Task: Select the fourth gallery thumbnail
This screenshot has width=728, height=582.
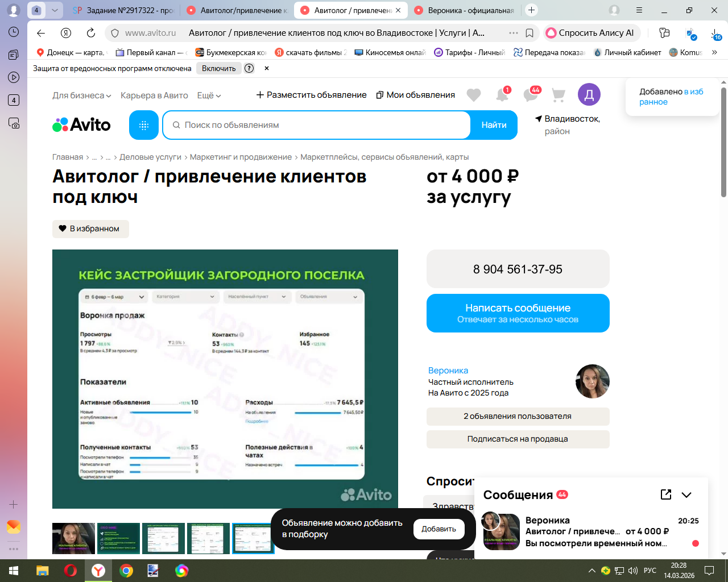Action: [x=208, y=538]
